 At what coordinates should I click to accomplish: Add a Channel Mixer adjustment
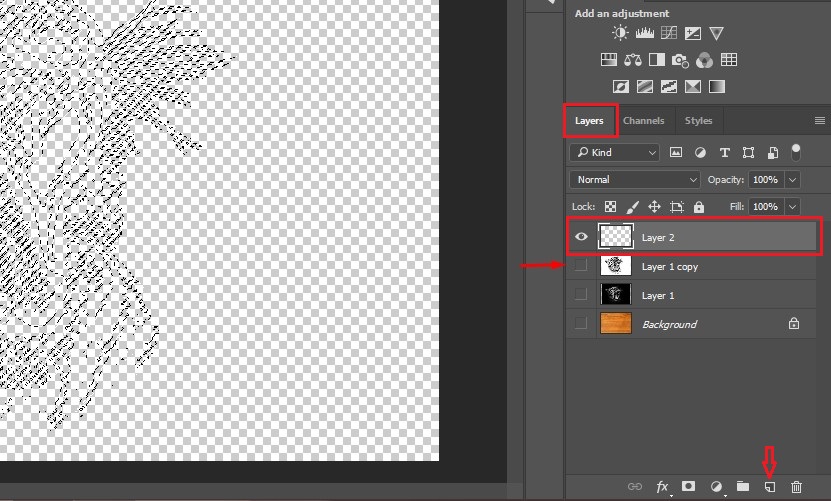pos(704,60)
